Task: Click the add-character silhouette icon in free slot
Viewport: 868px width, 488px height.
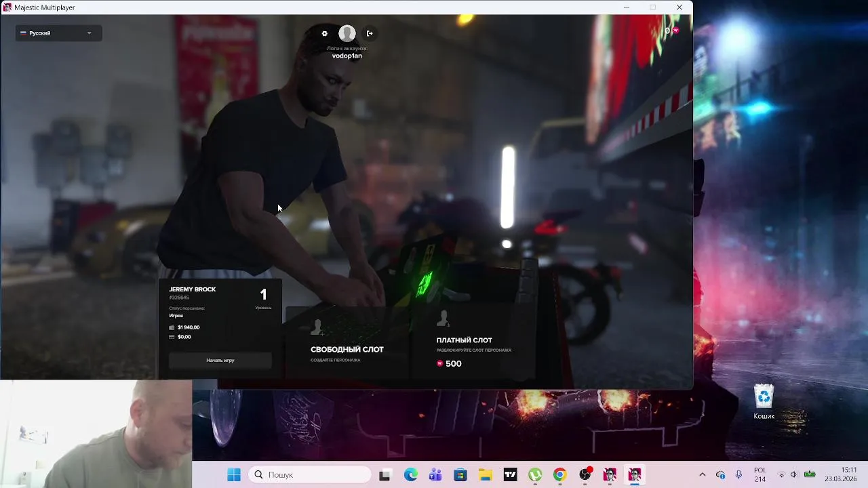Action: pyautogui.click(x=316, y=327)
